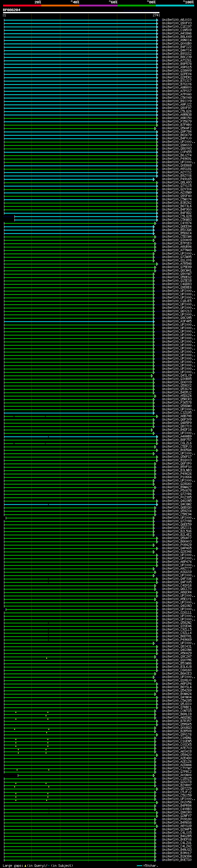This screenshot has height=868, width=197.
Task: Select the UniRef100_A8P474 label
Action: pos(177,562)
